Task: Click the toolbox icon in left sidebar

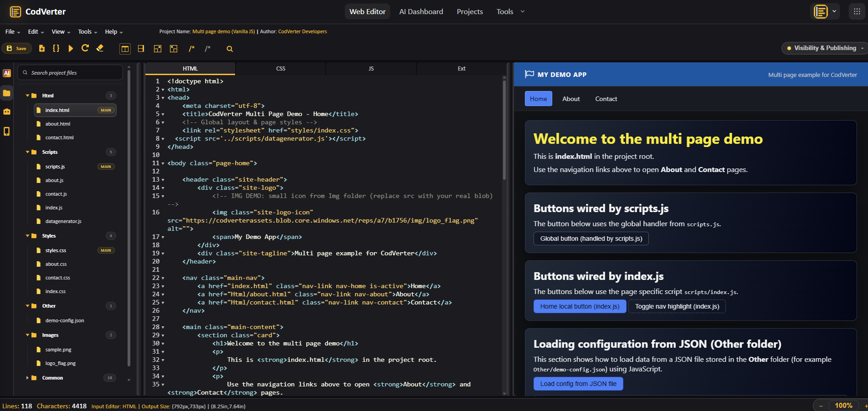Action: (7, 112)
